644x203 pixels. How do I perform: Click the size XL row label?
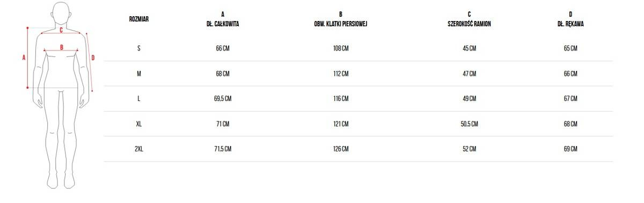click(139, 124)
